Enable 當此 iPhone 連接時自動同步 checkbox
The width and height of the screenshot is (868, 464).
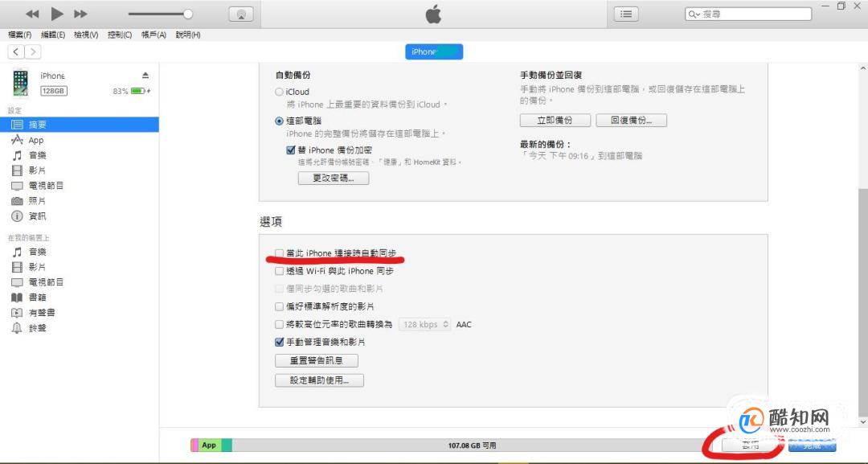tap(280, 253)
